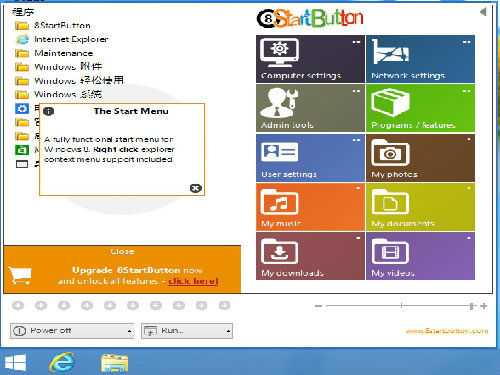Launch the Admin tools tile
Viewport: 500px width, 375px height.
(310, 108)
